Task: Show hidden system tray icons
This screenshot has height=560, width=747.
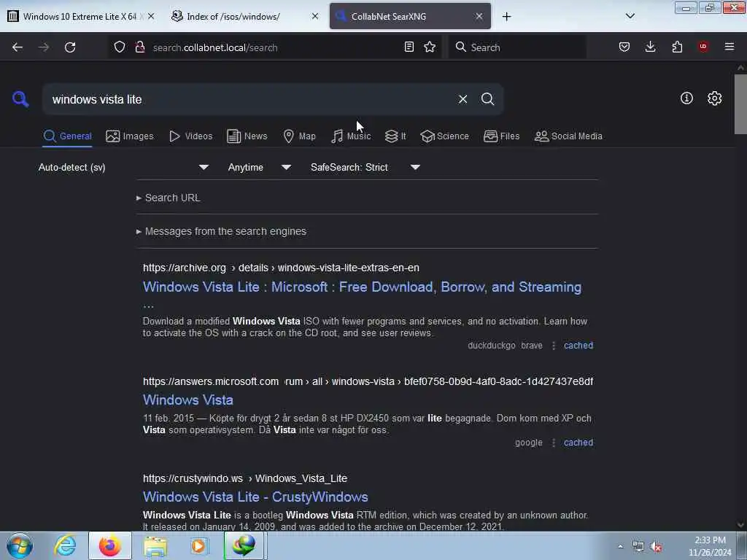Action: pos(620,546)
